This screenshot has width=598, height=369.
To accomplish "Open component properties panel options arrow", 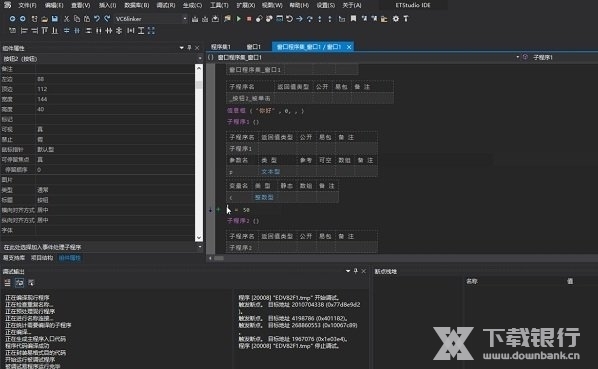I will pyautogui.click(x=182, y=48).
